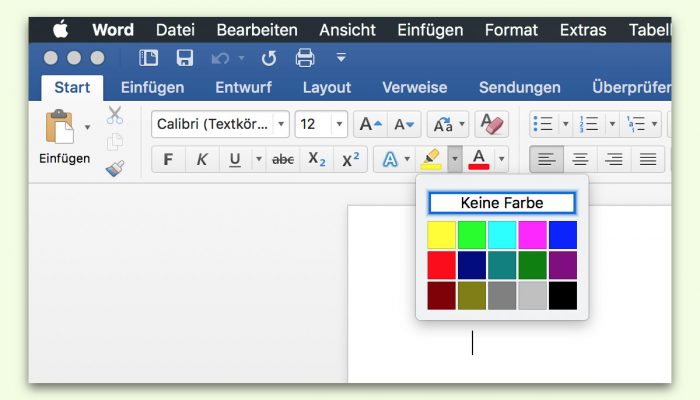Click the font size 12 field
This screenshot has height=400, width=700.
(313, 124)
